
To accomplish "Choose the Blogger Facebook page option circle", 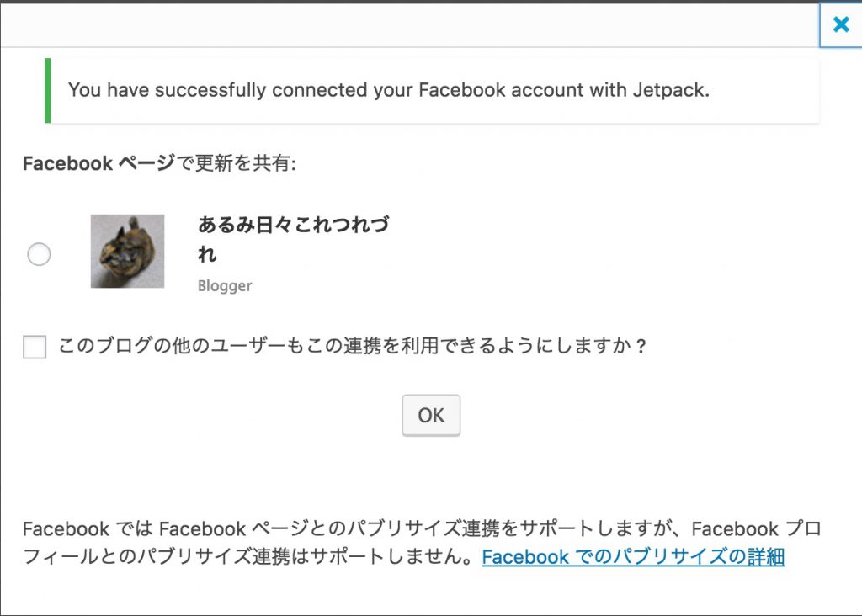I will 39,254.
